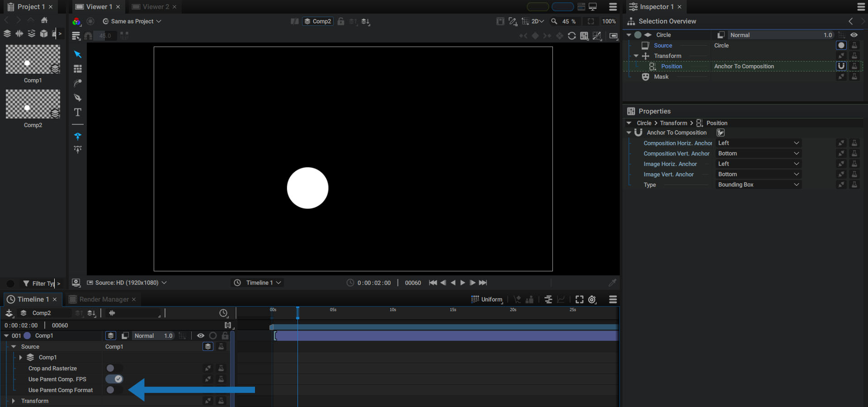This screenshot has width=868, height=407.
Task: Click the Anchor To Composition edit icon
Action: 721,133
